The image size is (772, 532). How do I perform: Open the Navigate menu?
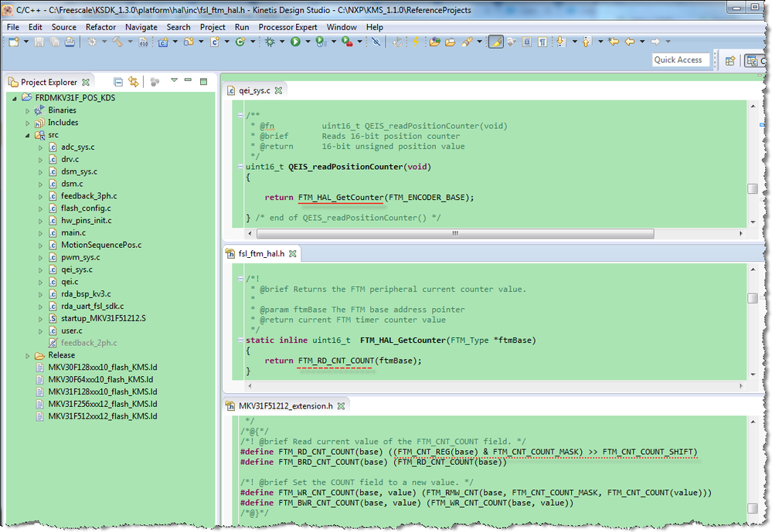pos(141,27)
